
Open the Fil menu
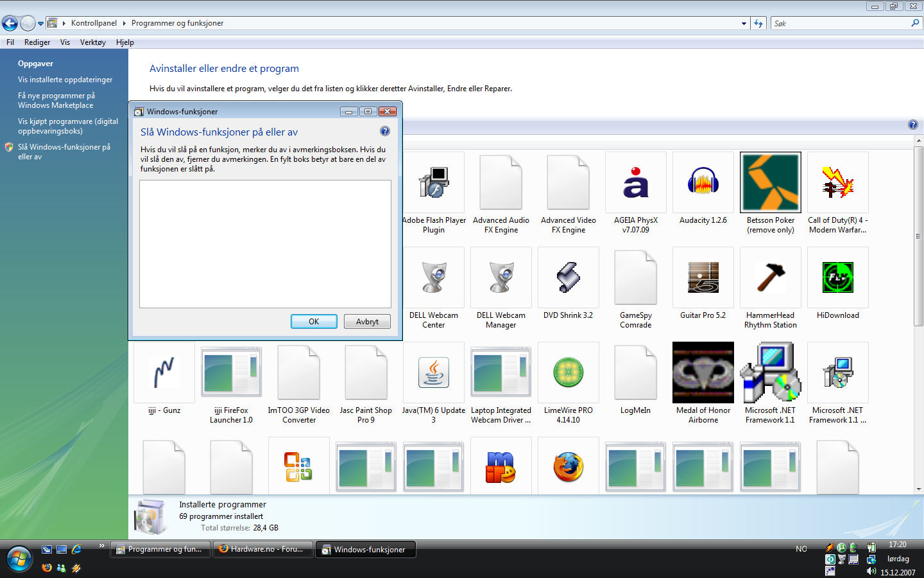tap(10, 42)
